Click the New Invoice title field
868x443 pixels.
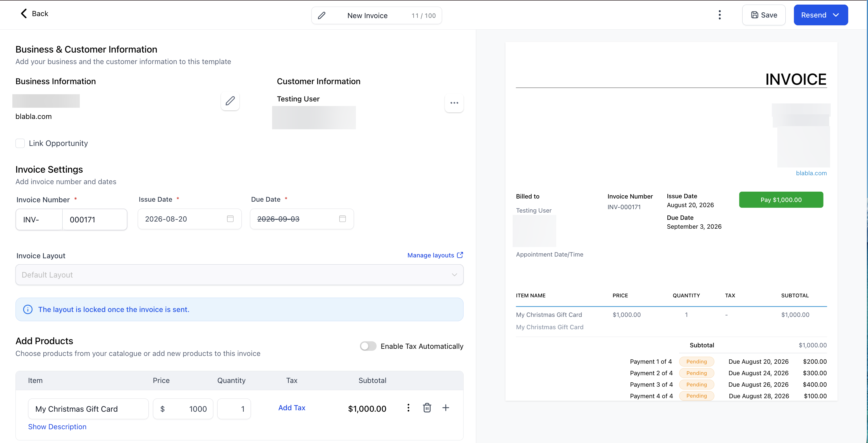(x=376, y=16)
